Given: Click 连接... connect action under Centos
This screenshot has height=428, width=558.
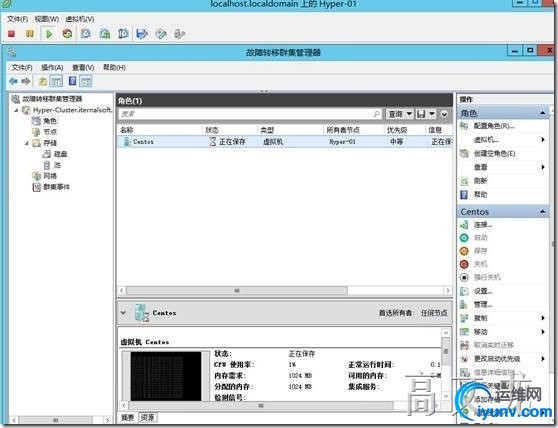Looking at the screenshot, I should (x=483, y=224).
